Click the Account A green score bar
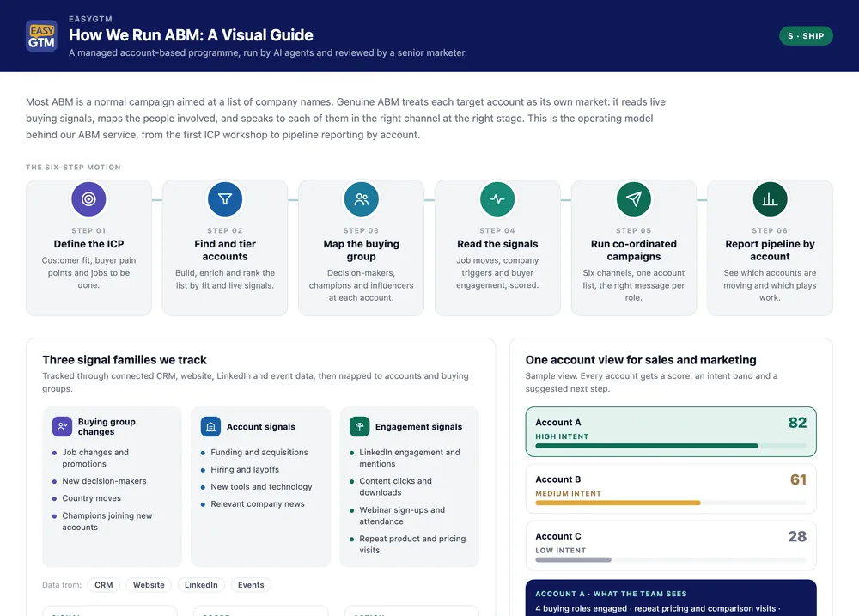This screenshot has width=859, height=616. [x=647, y=446]
